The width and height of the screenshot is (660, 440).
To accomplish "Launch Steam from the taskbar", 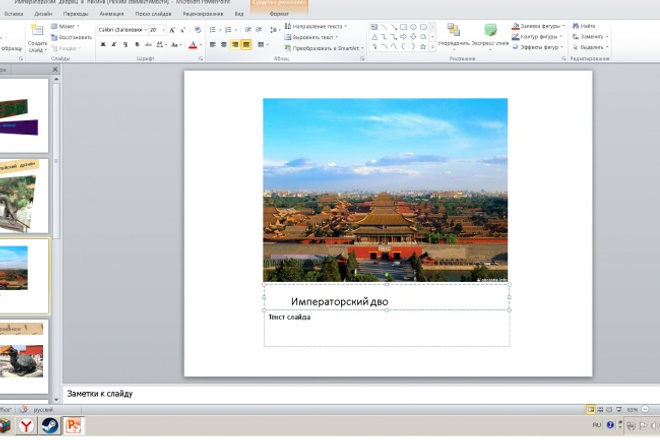I will [x=50, y=426].
